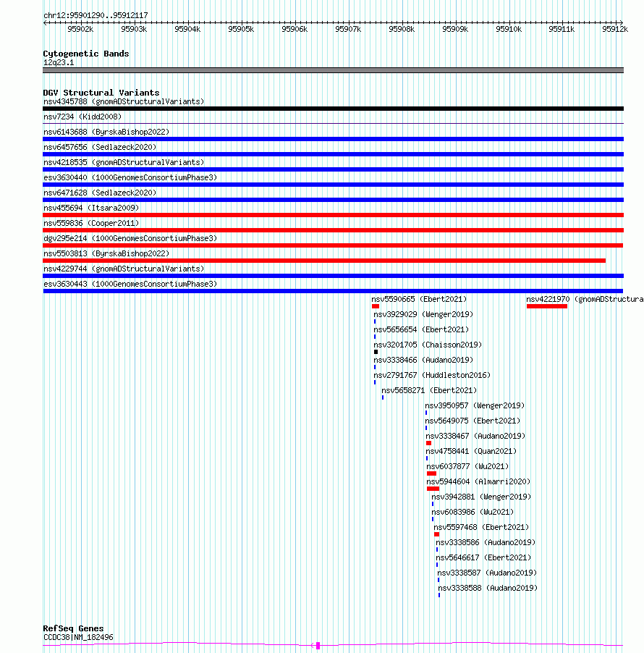Click nsv3201705 (Chaisson2019) label
The height and width of the screenshot is (653, 644).
pos(428,345)
